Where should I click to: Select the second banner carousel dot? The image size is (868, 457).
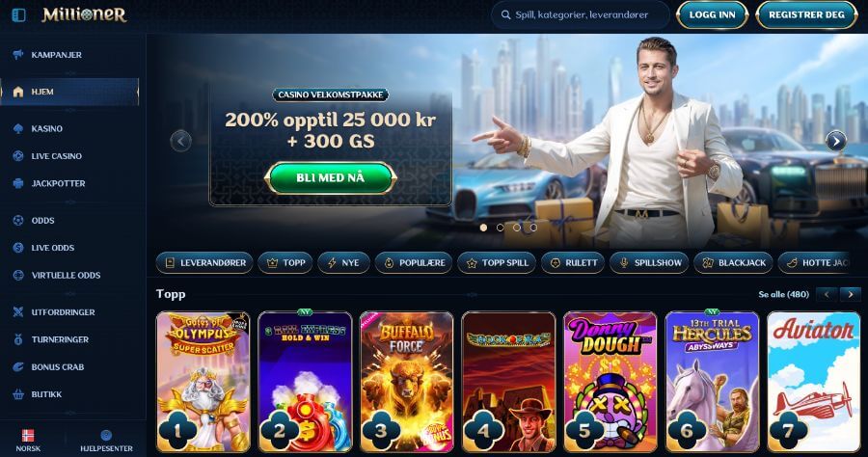pos(500,228)
